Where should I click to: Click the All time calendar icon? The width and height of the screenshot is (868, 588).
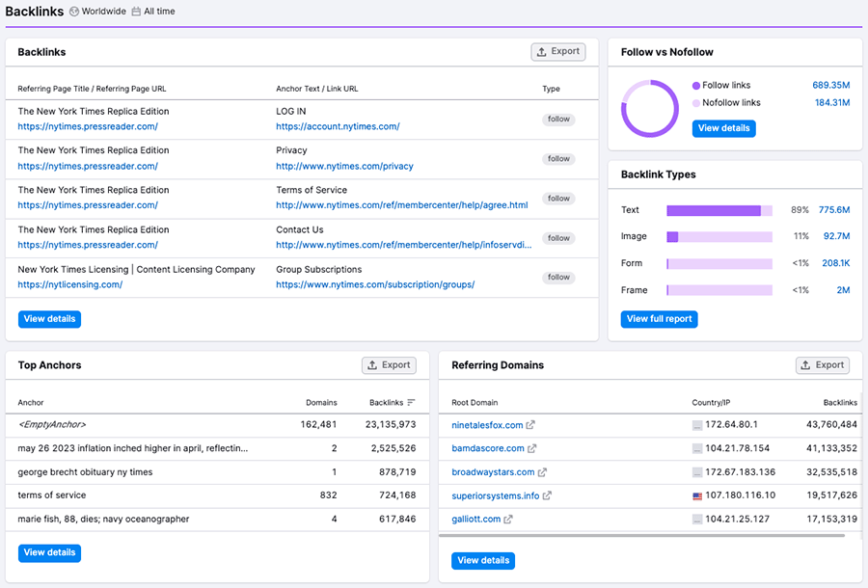[136, 11]
